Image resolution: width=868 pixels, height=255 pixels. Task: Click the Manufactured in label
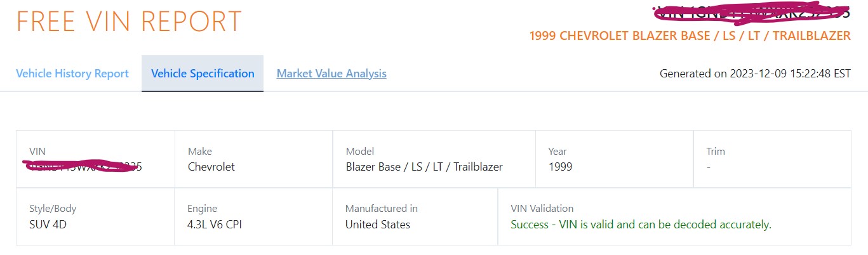click(x=382, y=209)
